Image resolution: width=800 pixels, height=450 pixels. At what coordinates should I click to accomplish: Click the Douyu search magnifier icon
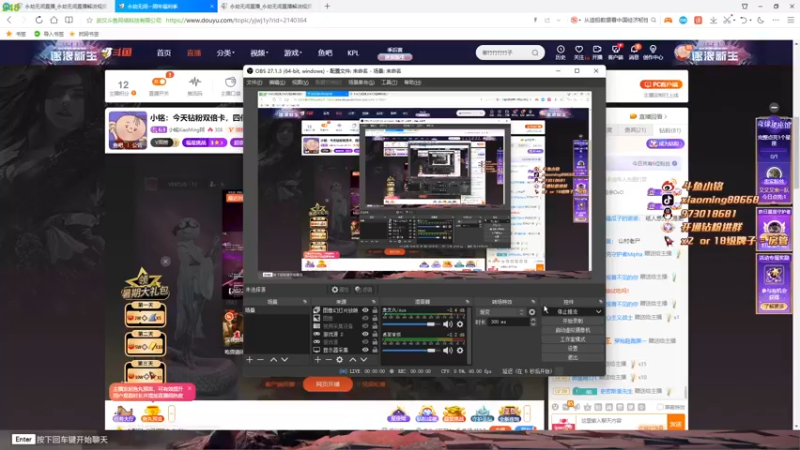(535, 53)
